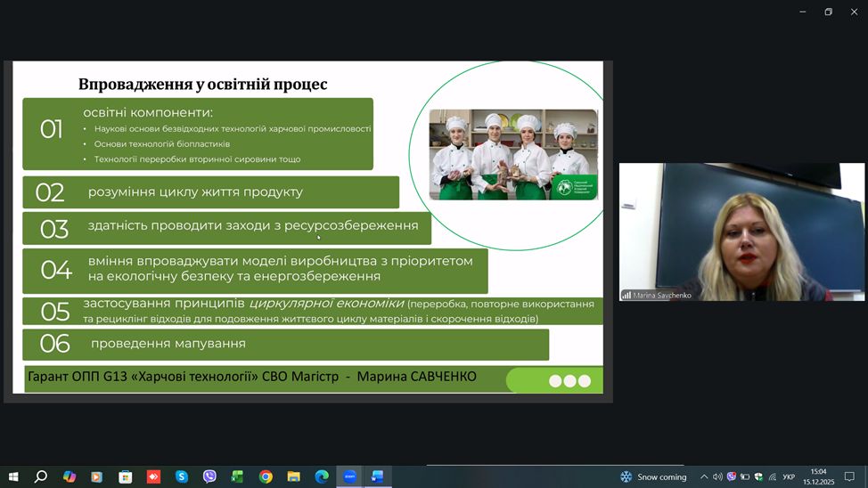This screenshot has height=488, width=868.
Task: Open Google Chrome from the taskbar
Action: pyautogui.click(x=266, y=477)
